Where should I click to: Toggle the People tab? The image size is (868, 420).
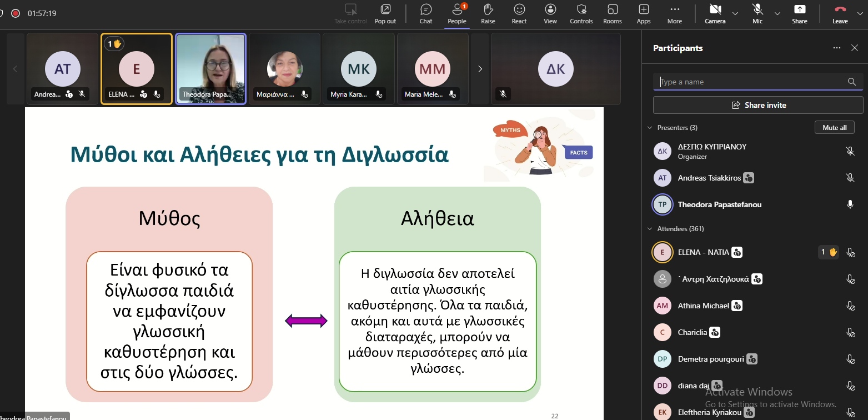pos(457,13)
